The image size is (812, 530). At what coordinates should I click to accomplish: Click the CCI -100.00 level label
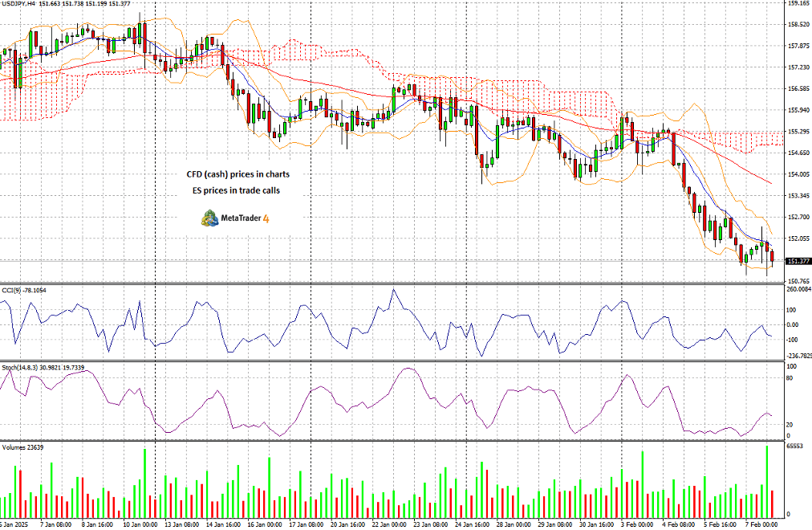pos(792,340)
